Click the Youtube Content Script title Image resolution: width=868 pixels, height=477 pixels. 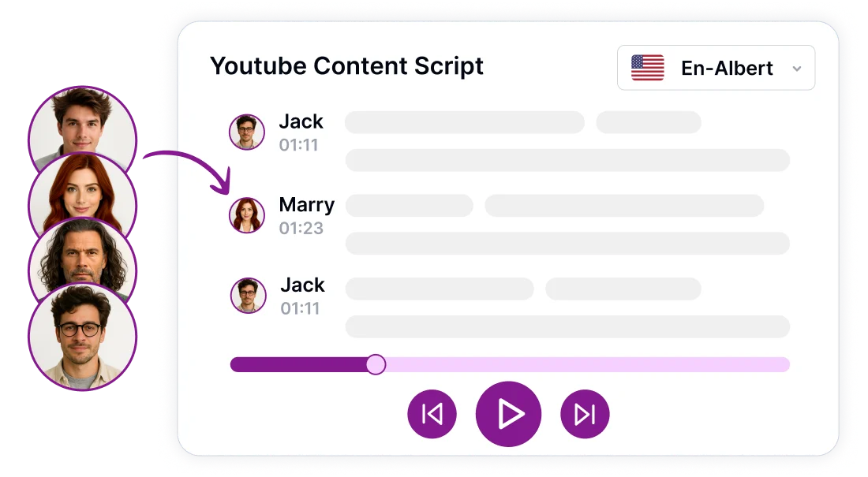click(346, 66)
